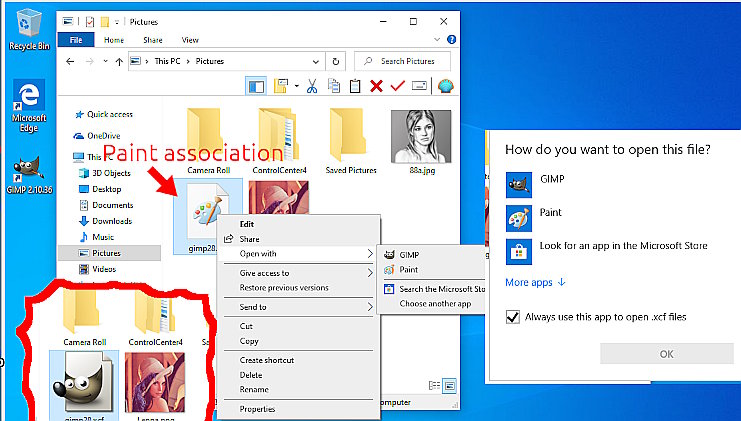
Task: Switch to details view icon in status bar
Action: (x=434, y=386)
